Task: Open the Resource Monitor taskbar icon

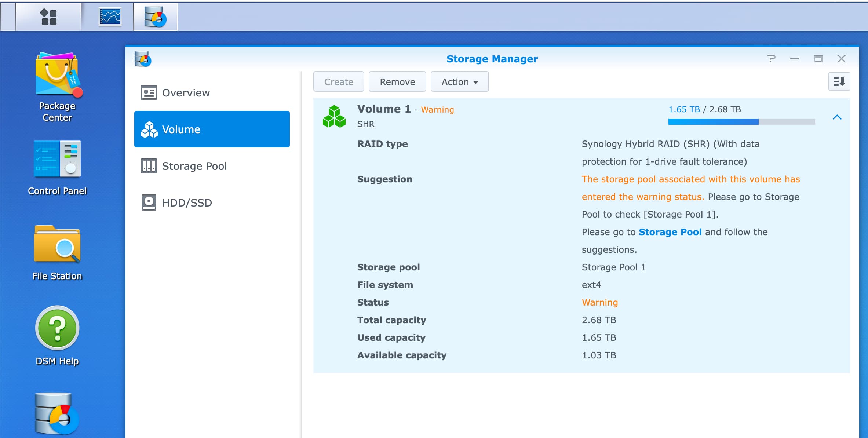Action: 109,15
